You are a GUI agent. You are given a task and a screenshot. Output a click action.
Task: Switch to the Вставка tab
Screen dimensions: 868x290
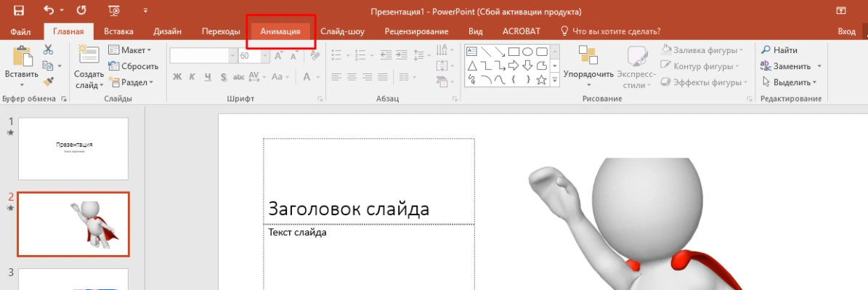(118, 31)
